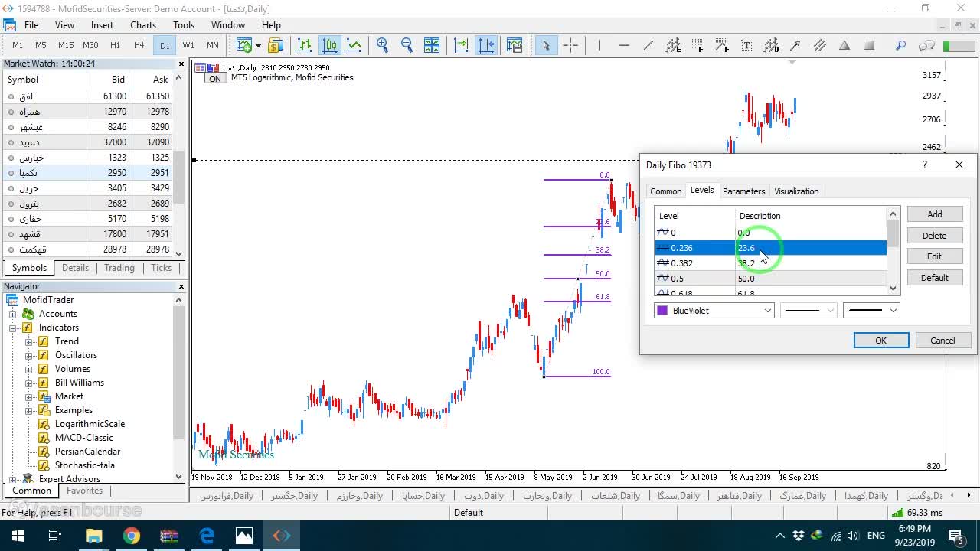This screenshot has height=551, width=980.
Task: Draw a vertical line
Action: point(599,45)
